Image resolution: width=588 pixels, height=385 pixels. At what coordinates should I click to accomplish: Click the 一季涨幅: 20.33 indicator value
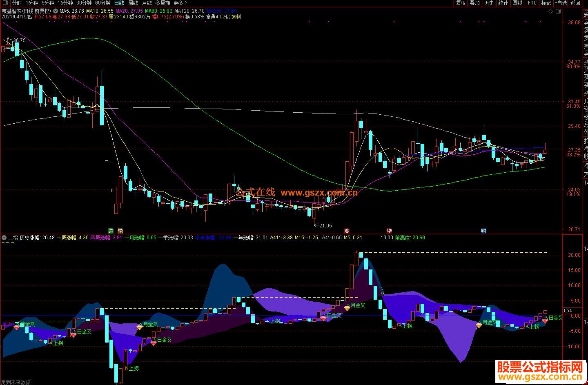coord(176,237)
